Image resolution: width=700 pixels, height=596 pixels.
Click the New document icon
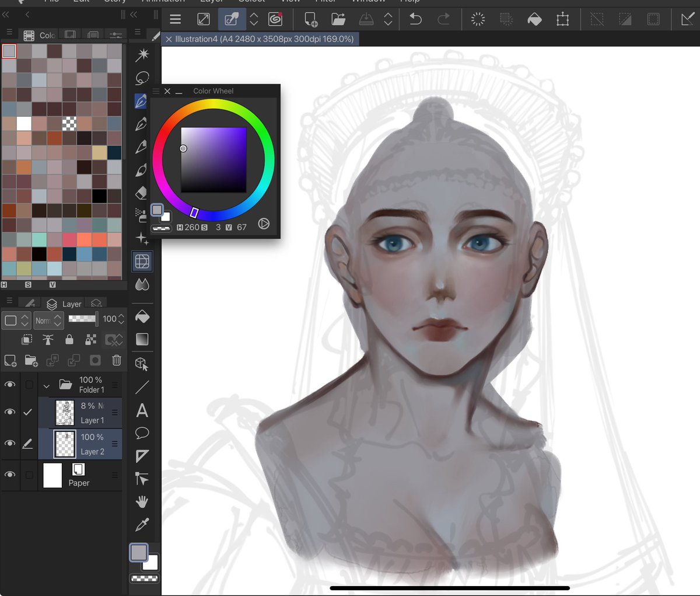click(x=311, y=19)
